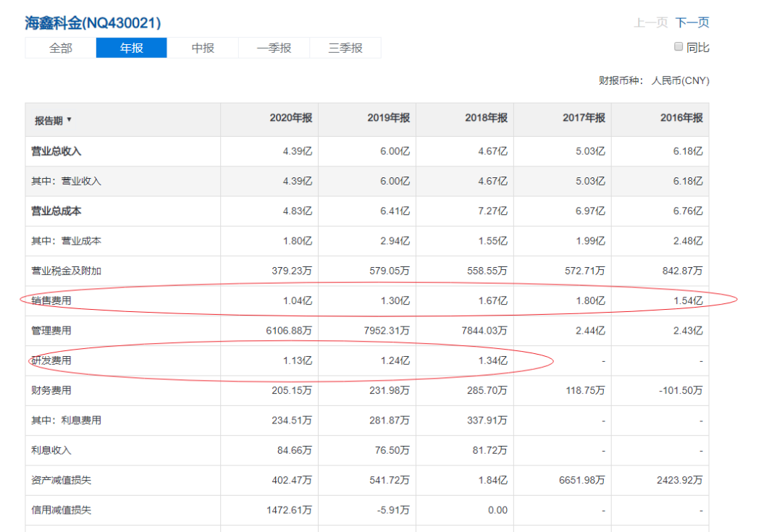Click the -101.50万 financial expense value

681,390
